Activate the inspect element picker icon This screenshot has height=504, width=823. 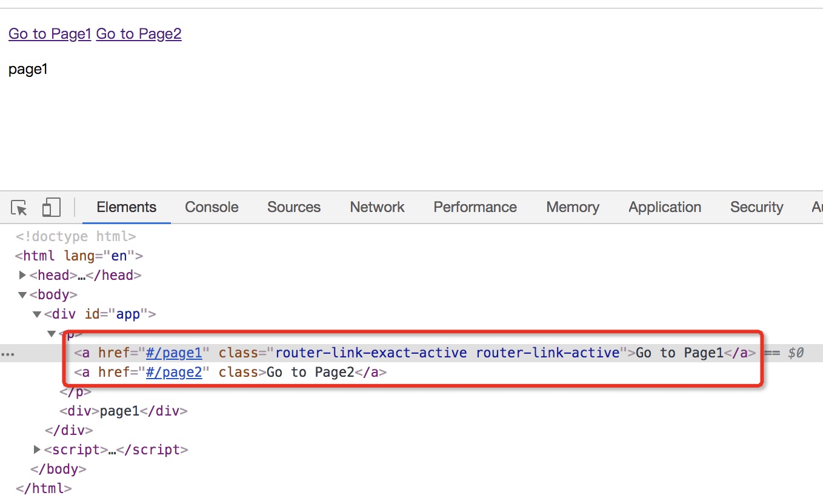pyautogui.click(x=19, y=208)
